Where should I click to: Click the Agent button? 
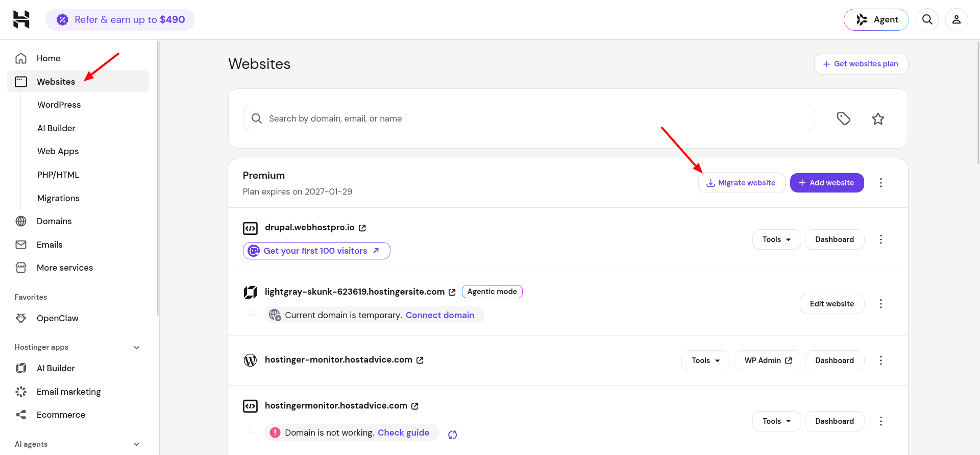click(876, 19)
